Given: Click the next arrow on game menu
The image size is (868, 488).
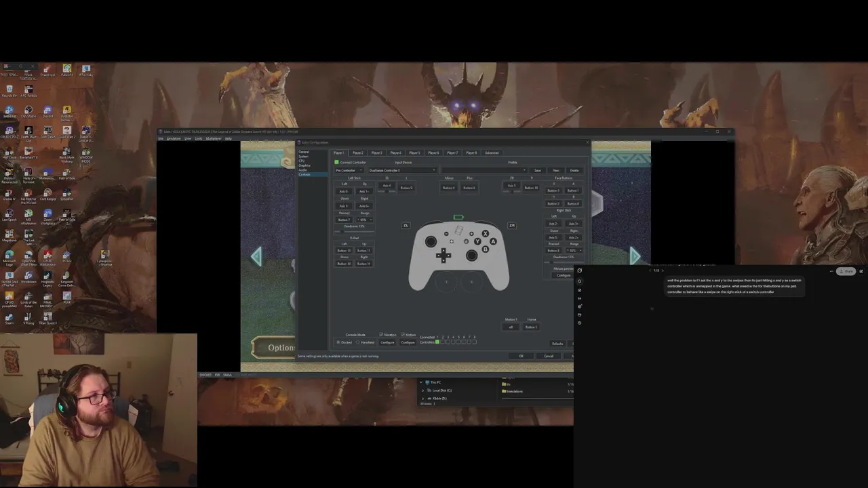Looking at the screenshot, I should 635,256.
